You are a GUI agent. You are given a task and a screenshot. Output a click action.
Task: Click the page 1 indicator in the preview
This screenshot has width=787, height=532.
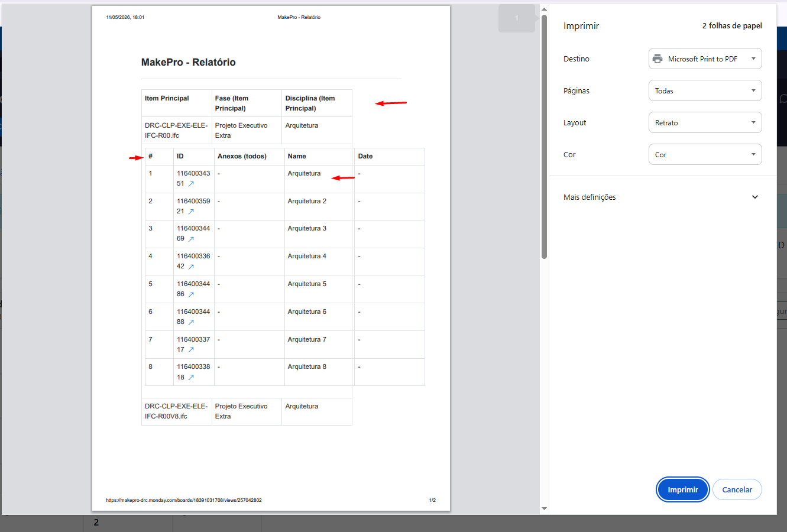coord(517,18)
